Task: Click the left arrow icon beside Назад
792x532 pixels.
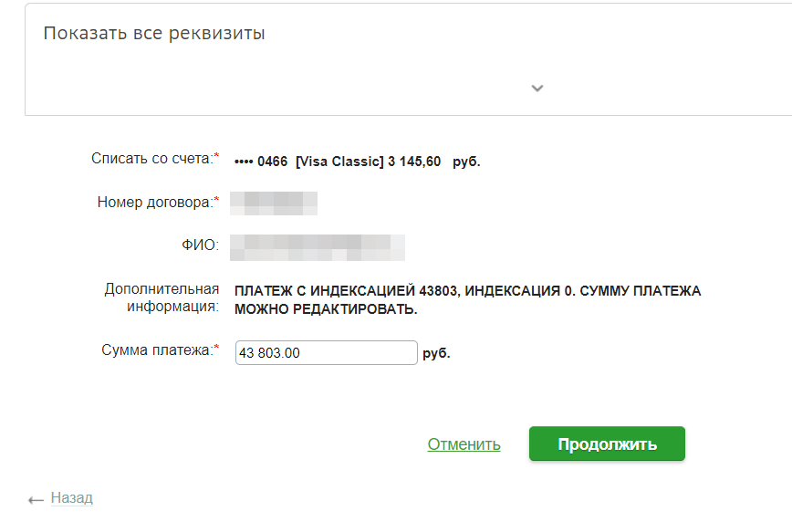Action: click(x=36, y=500)
